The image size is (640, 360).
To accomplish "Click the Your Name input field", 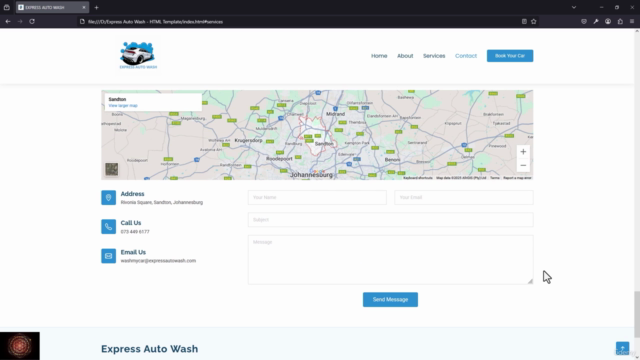I will point(317,197).
